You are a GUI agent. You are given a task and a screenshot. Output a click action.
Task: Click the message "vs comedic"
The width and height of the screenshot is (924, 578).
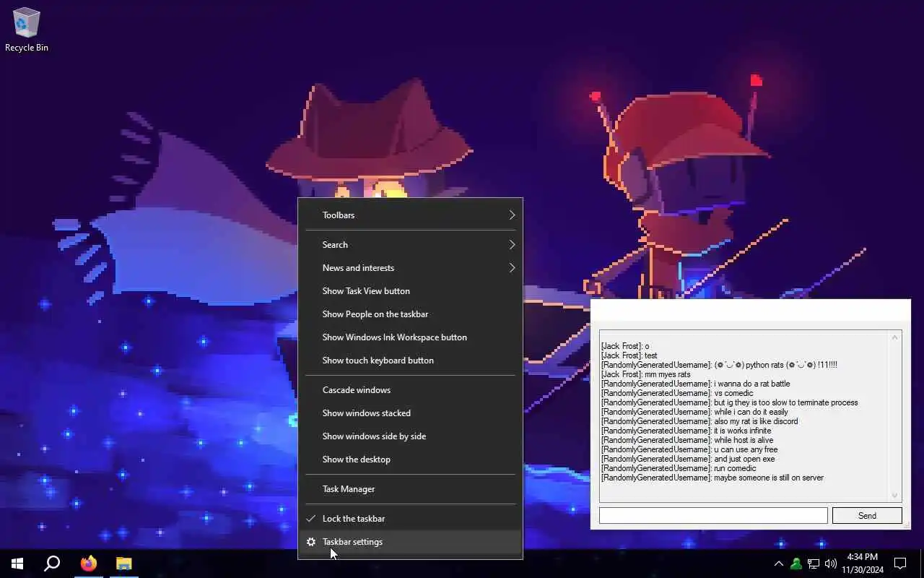click(x=733, y=393)
